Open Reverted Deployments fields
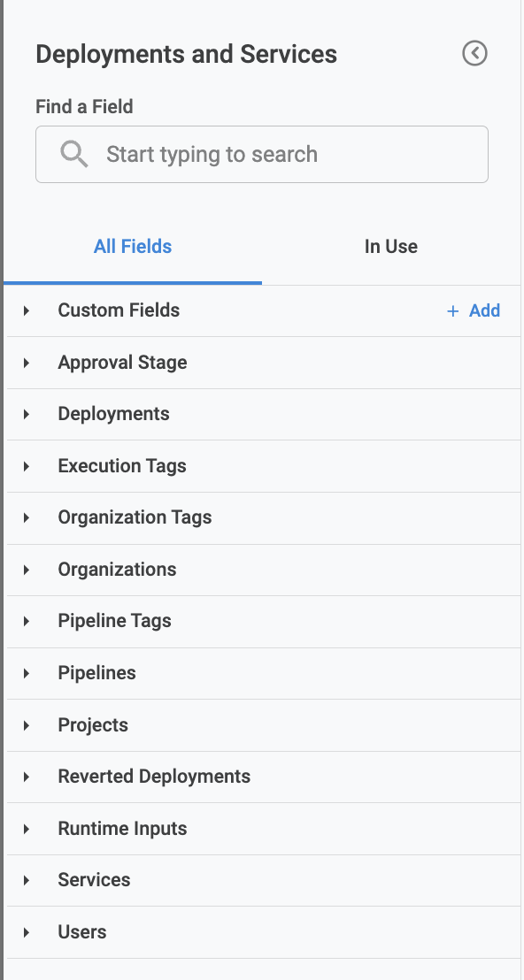 tap(263, 777)
